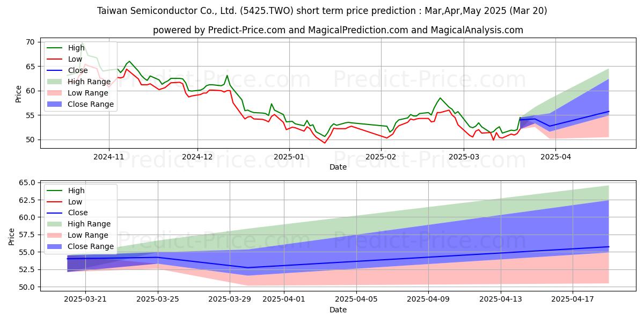Click the Low legend entry in bottom chart

pyautogui.click(x=64, y=202)
